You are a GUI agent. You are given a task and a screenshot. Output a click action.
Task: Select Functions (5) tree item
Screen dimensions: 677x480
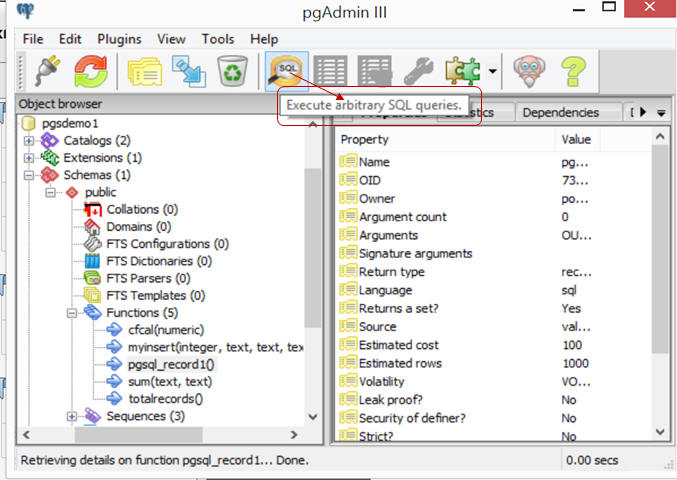coord(142,313)
